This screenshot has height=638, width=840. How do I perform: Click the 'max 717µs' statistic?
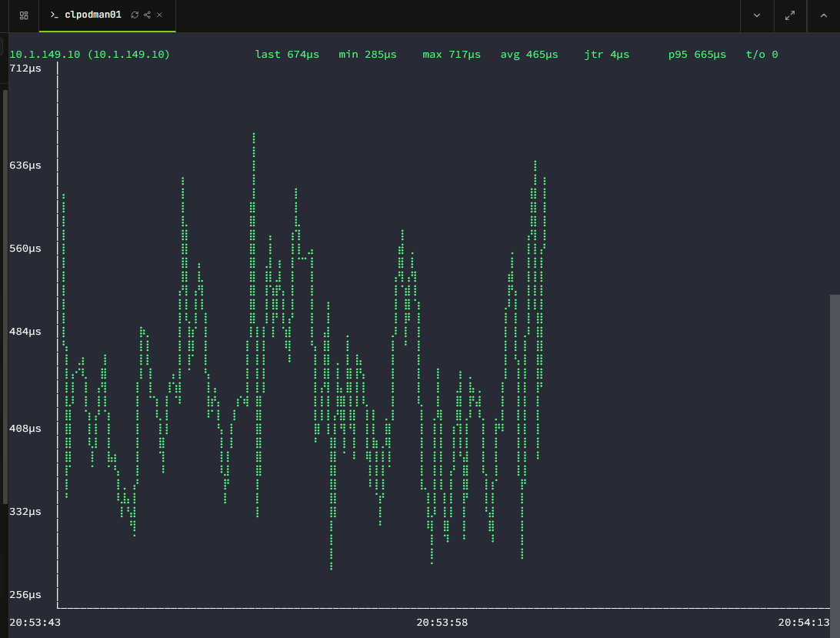click(452, 54)
